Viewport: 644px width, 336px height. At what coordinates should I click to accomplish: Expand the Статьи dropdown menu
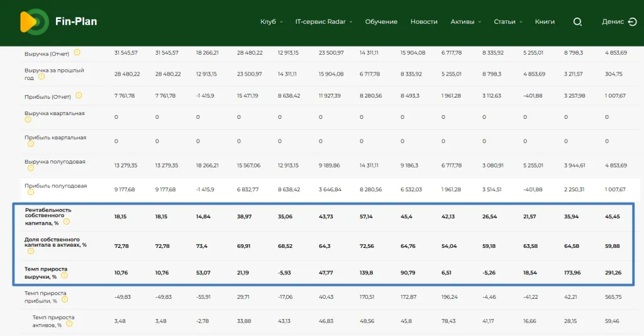(x=508, y=21)
